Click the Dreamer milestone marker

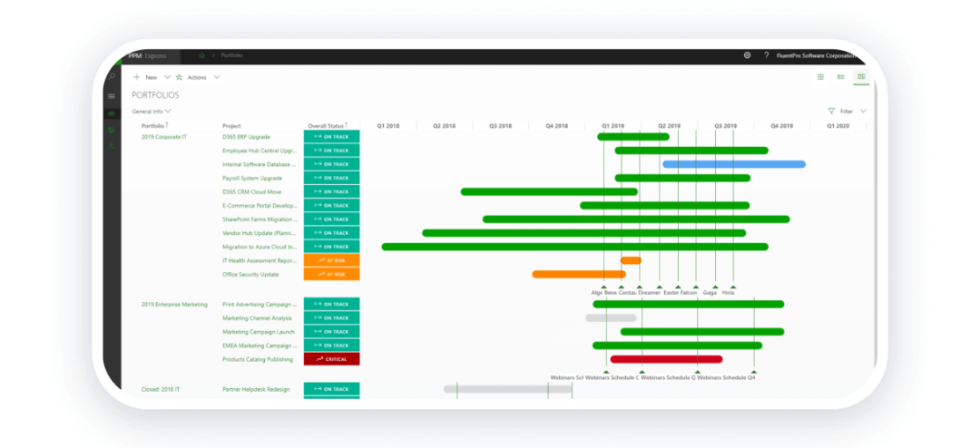tap(660, 287)
